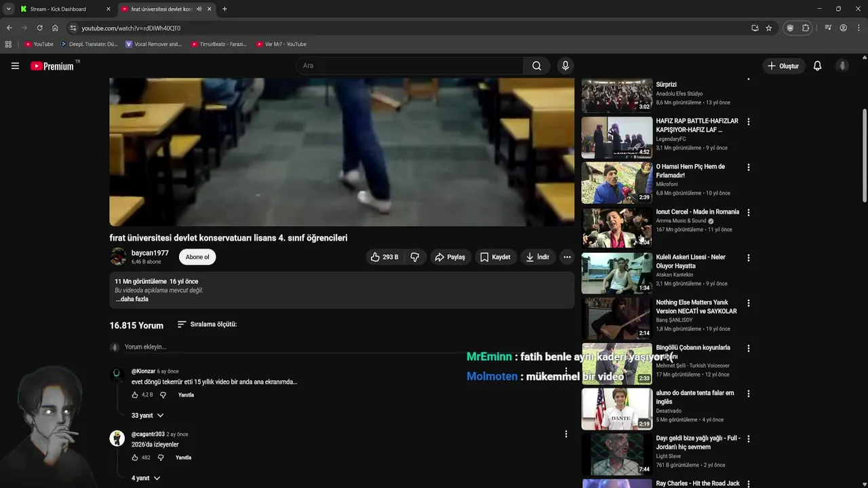Start voice search with microphone icon
Image resolution: width=868 pixels, height=488 pixels.
pos(565,66)
